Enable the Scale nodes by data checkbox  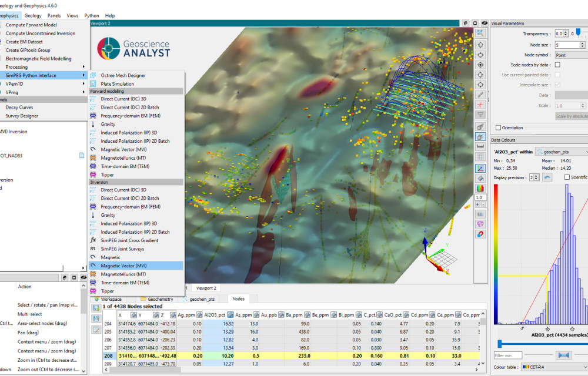point(557,65)
